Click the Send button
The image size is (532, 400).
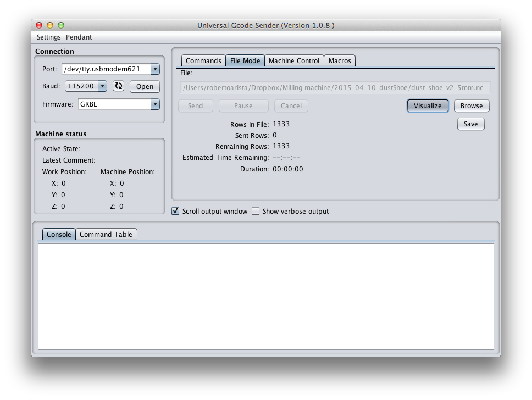196,106
